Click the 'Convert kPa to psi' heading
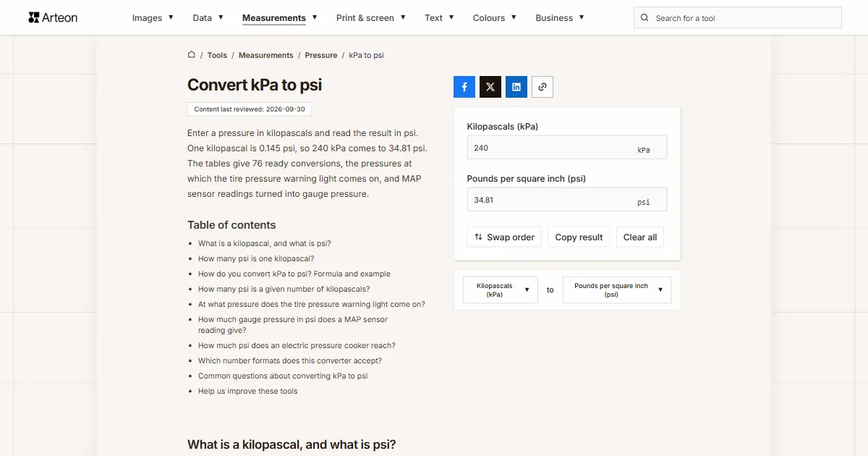The width and height of the screenshot is (868, 456). (255, 85)
